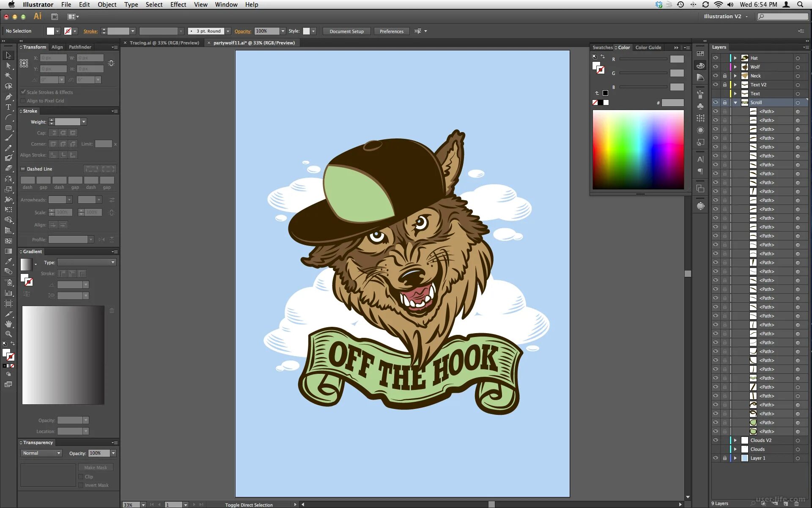Expand the Clouds V2 layer group
Image resolution: width=812 pixels, height=508 pixels.
[736, 440]
